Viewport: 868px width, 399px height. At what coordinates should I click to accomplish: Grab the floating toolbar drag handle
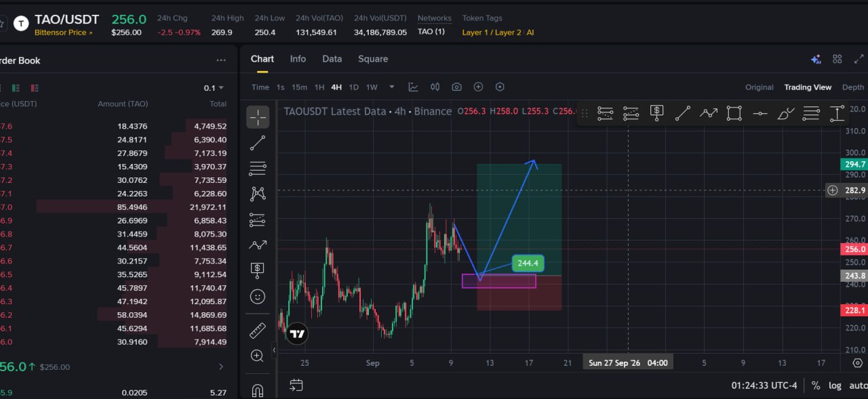pyautogui.click(x=585, y=113)
